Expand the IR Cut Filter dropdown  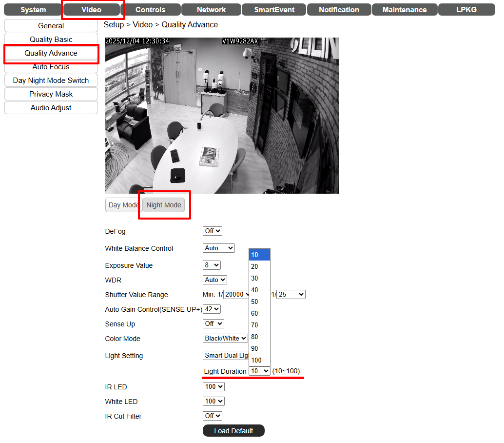(213, 416)
